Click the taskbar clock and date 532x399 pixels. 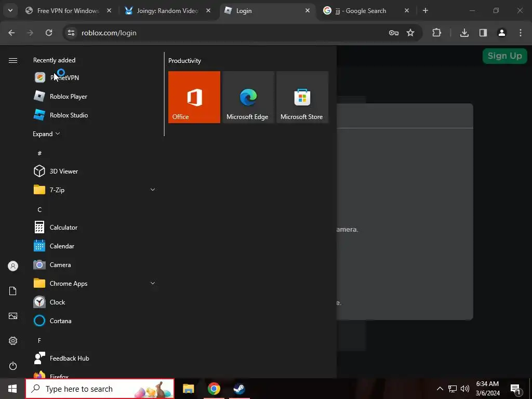(x=487, y=389)
